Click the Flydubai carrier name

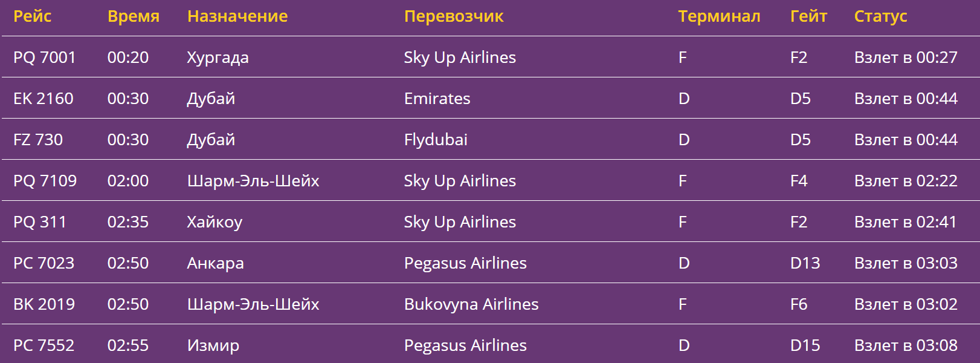coord(436,140)
